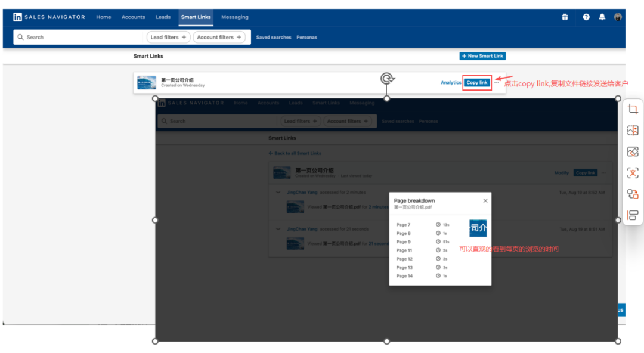Viewport: 644px width, 353px height.
Task: Go to Home in top navigation
Action: tap(104, 17)
